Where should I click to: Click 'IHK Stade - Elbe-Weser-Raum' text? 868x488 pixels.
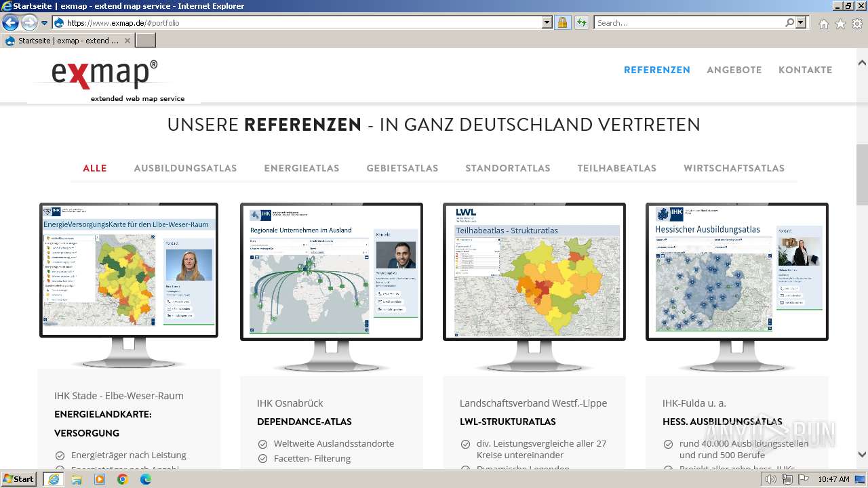point(119,396)
